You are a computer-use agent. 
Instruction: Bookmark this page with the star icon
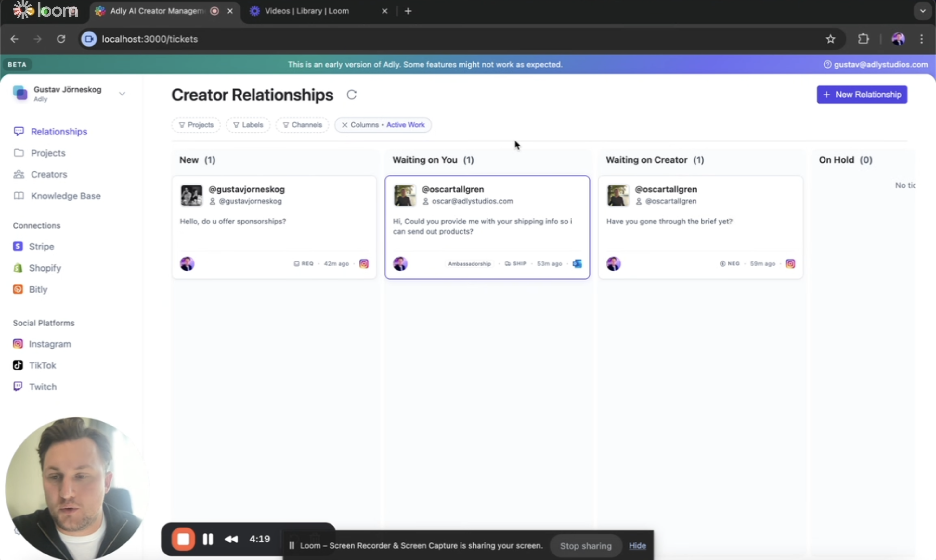tap(830, 39)
